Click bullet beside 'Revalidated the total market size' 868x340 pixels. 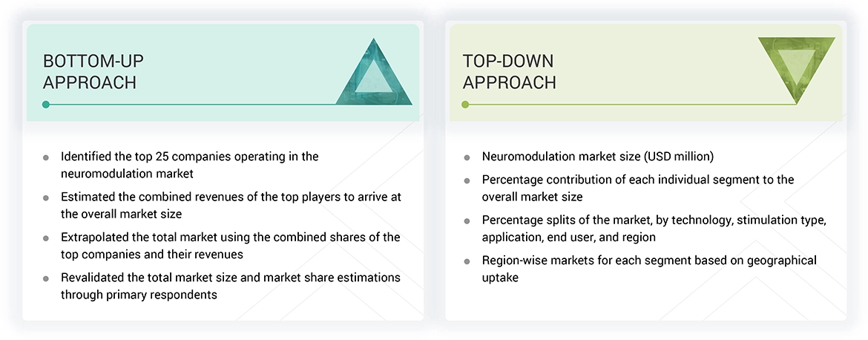(x=46, y=278)
